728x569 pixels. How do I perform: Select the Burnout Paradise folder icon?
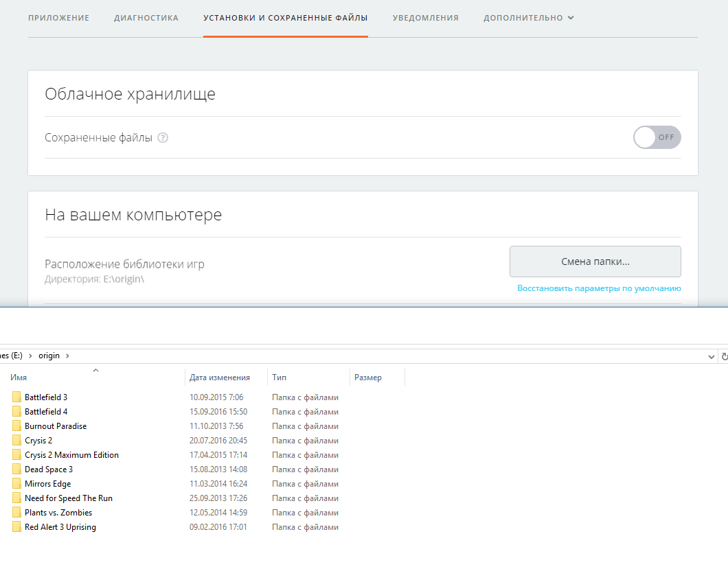point(16,426)
